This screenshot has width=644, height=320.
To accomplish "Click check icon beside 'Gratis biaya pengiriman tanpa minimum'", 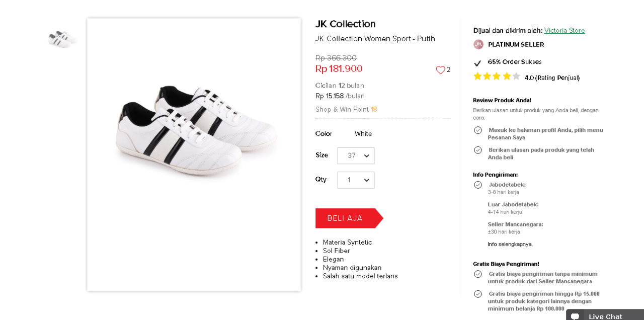I will point(478,274).
